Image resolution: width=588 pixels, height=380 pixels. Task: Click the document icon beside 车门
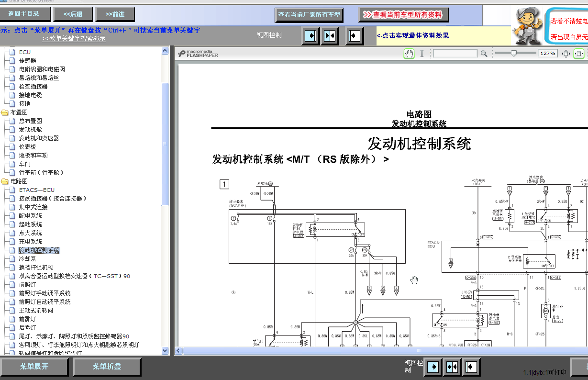12,164
